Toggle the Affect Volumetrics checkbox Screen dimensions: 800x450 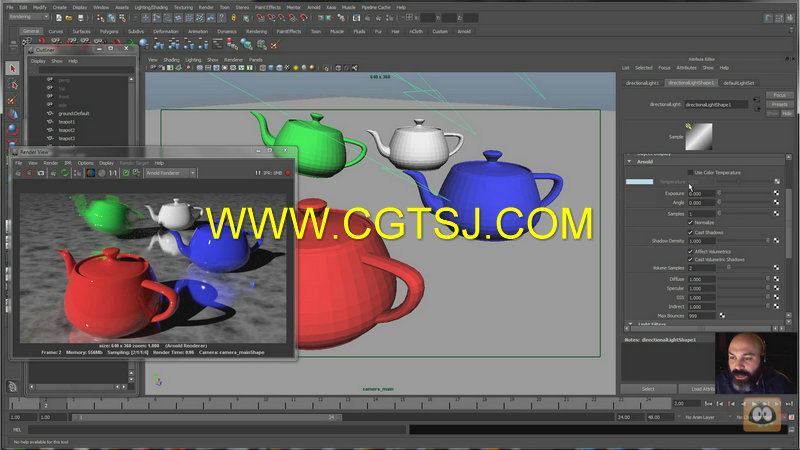click(690, 252)
